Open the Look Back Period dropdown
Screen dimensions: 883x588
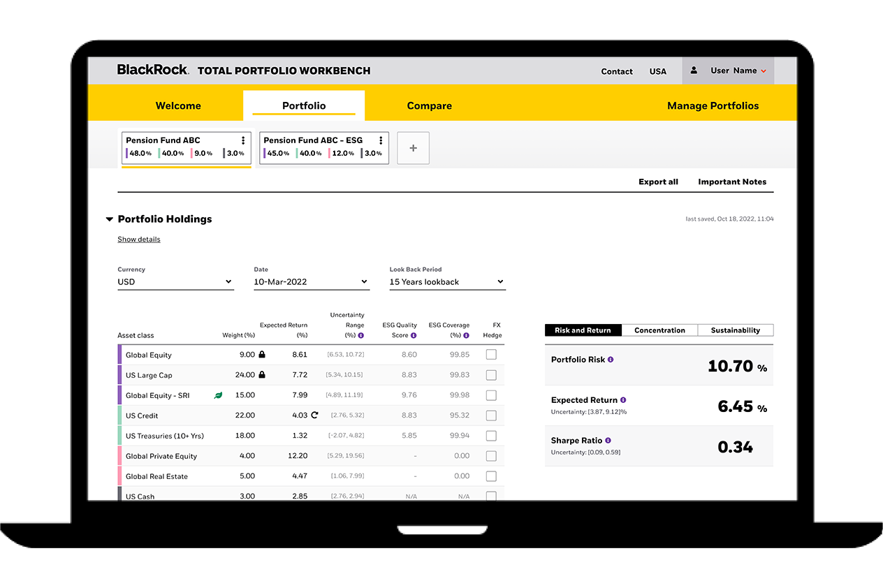point(447,282)
